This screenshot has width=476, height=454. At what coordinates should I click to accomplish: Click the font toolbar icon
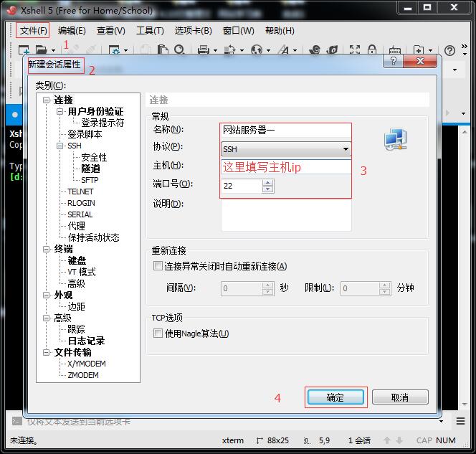point(284,49)
